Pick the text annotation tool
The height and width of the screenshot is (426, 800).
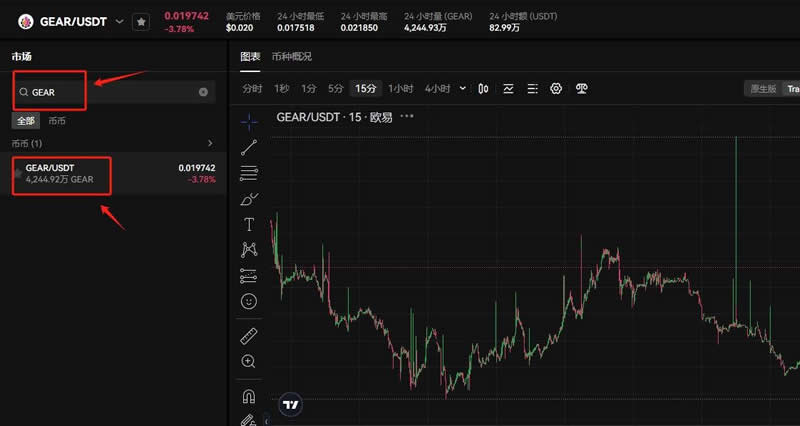pyautogui.click(x=249, y=224)
